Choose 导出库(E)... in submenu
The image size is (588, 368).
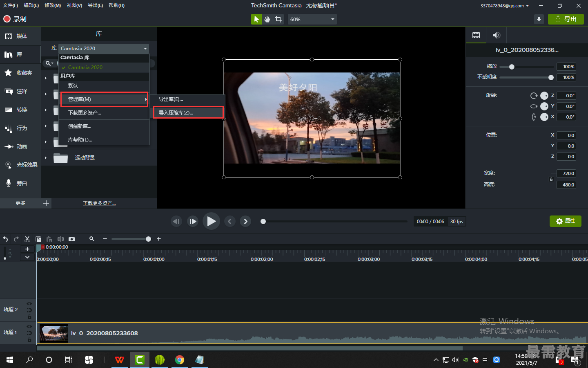[187, 99]
